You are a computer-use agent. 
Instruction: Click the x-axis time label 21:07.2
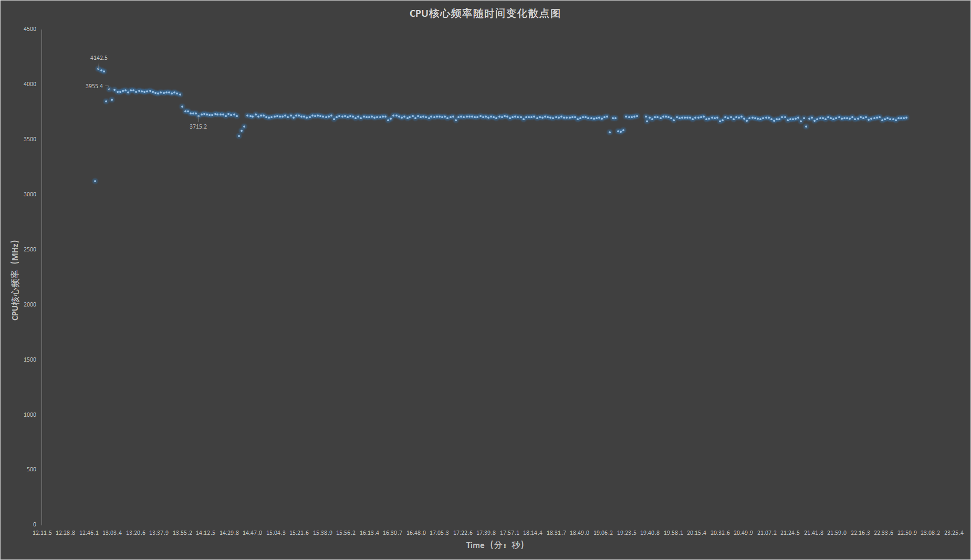pos(767,533)
